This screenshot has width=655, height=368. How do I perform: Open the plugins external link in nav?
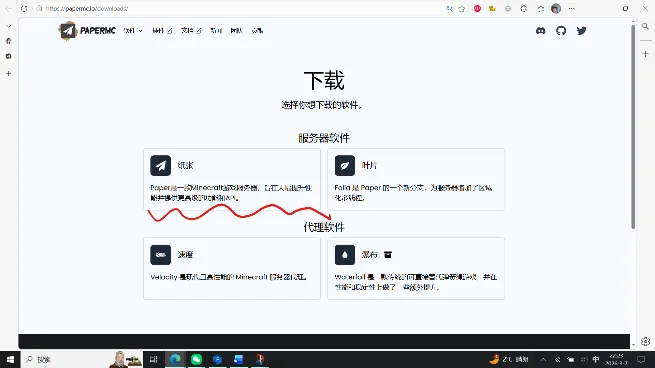[162, 30]
